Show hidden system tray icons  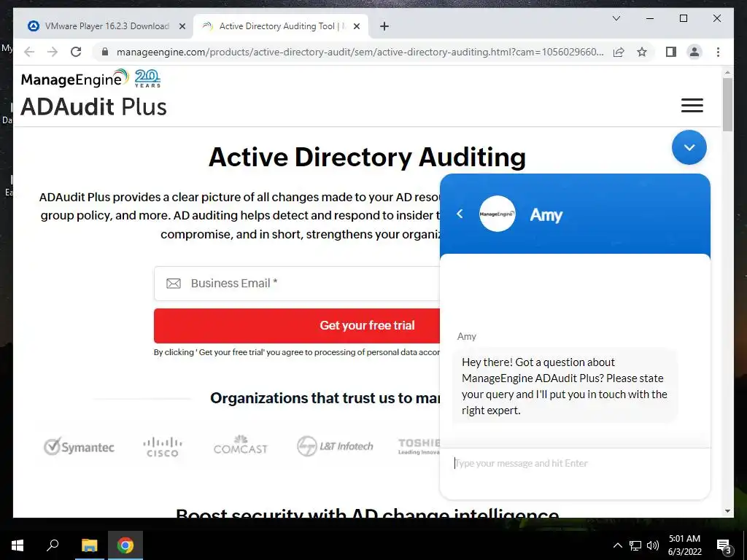point(617,545)
